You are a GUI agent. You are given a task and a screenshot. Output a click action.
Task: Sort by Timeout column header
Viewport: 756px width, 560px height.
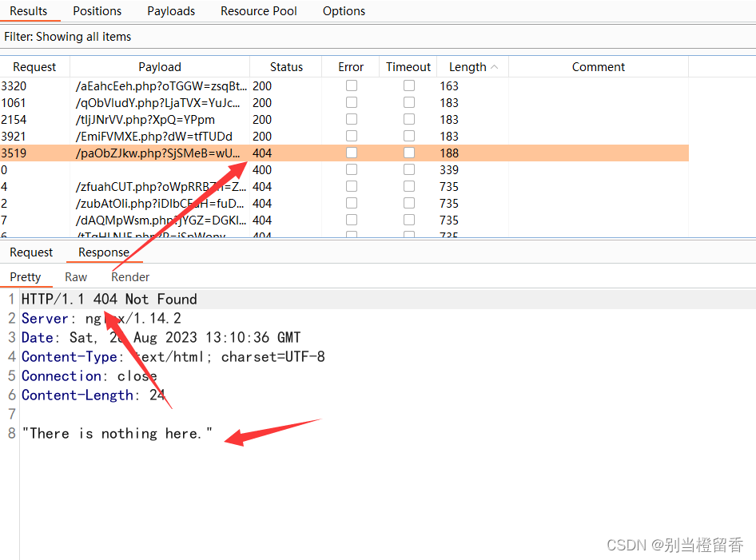(x=408, y=67)
